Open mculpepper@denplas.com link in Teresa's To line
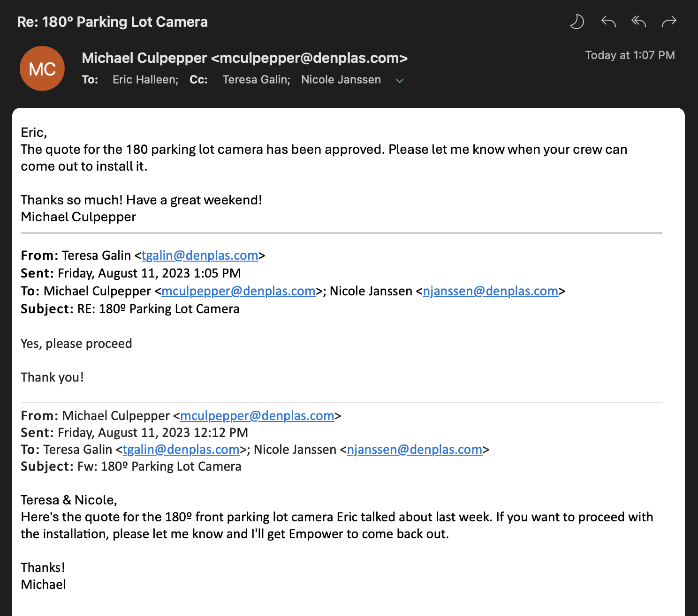This screenshot has width=698, height=616. point(238,291)
